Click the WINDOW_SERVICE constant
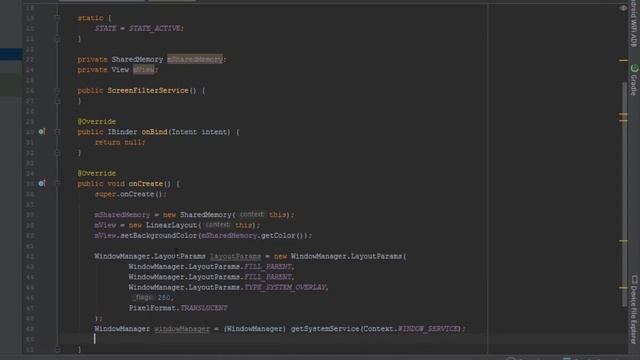 (x=429, y=329)
